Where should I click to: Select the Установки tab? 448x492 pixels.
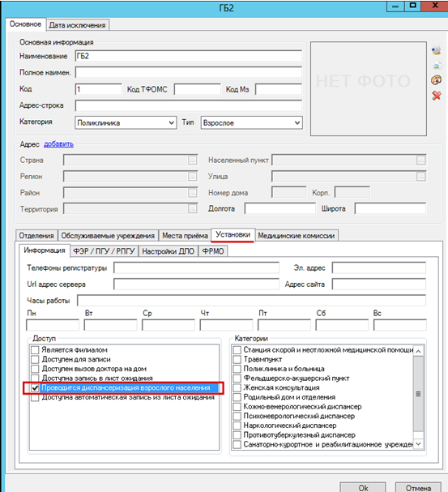point(233,235)
